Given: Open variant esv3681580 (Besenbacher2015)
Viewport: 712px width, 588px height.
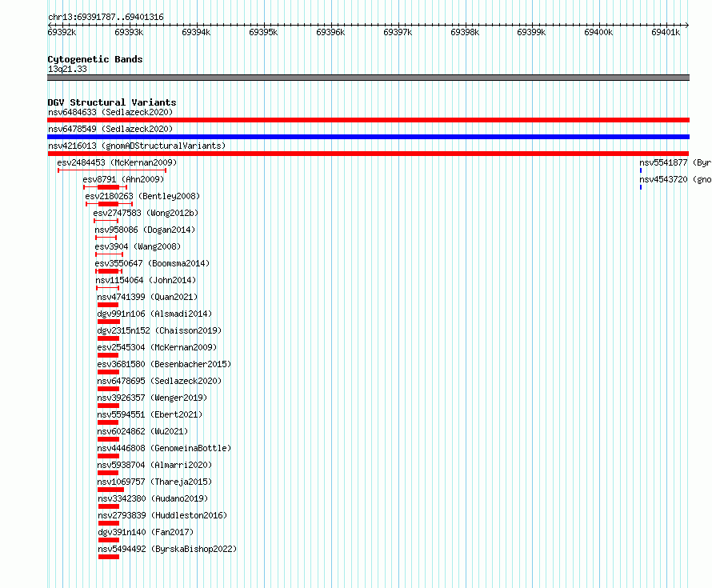Looking at the screenshot, I should point(164,364).
